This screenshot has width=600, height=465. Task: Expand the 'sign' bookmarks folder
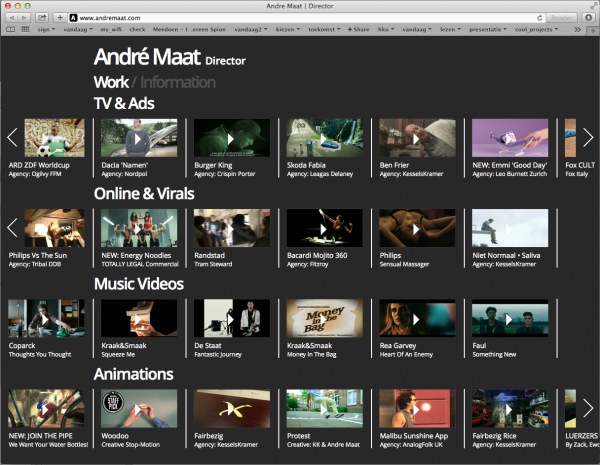[46, 31]
